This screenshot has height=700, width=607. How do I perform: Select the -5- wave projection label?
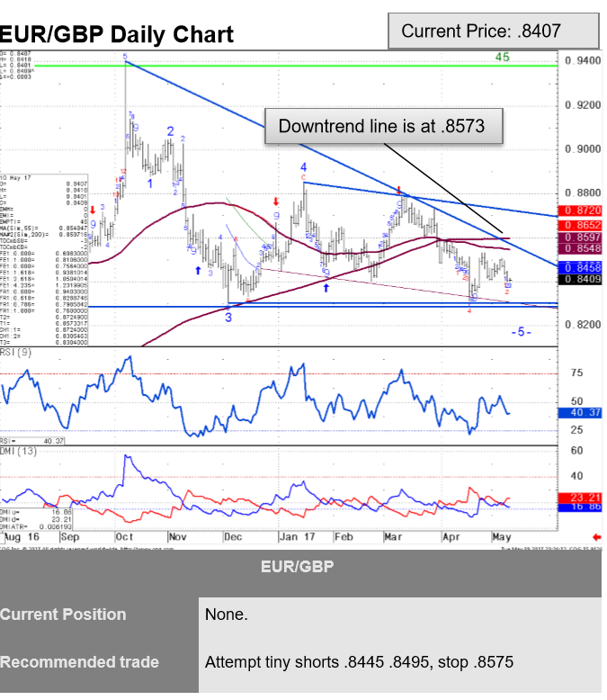(x=522, y=332)
